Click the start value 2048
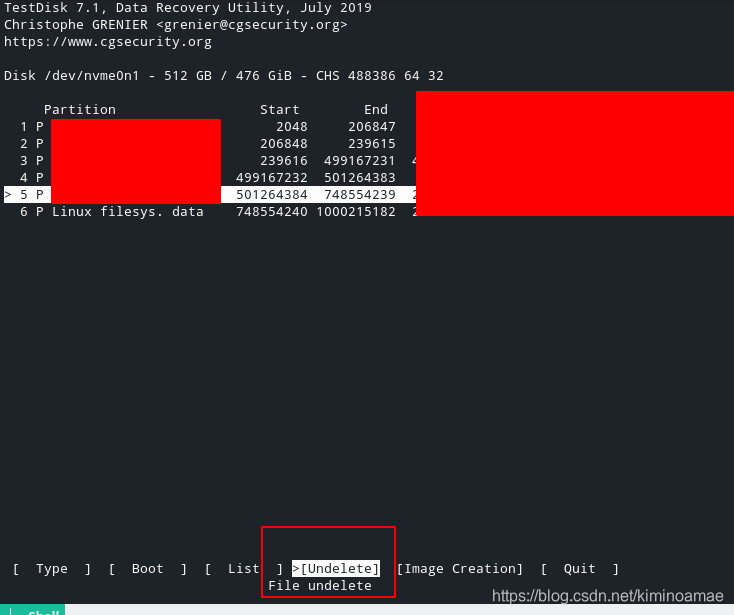The width and height of the screenshot is (734, 615). [x=292, y=127]
